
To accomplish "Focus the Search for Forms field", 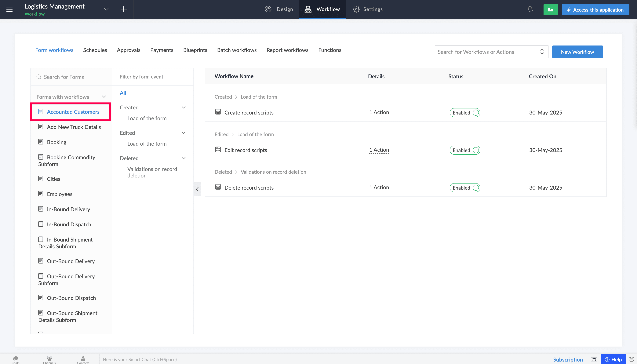I will tap(71, 77).
